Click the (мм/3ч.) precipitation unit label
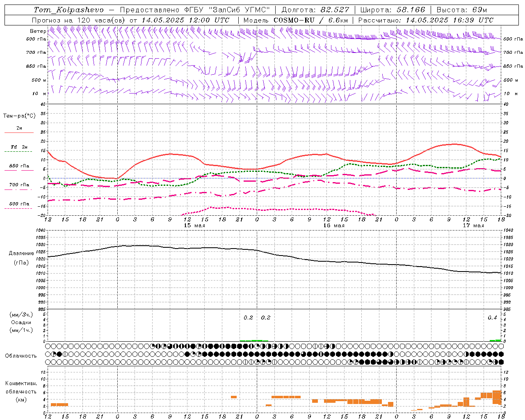525x420 pixels. tap(21, 315)
